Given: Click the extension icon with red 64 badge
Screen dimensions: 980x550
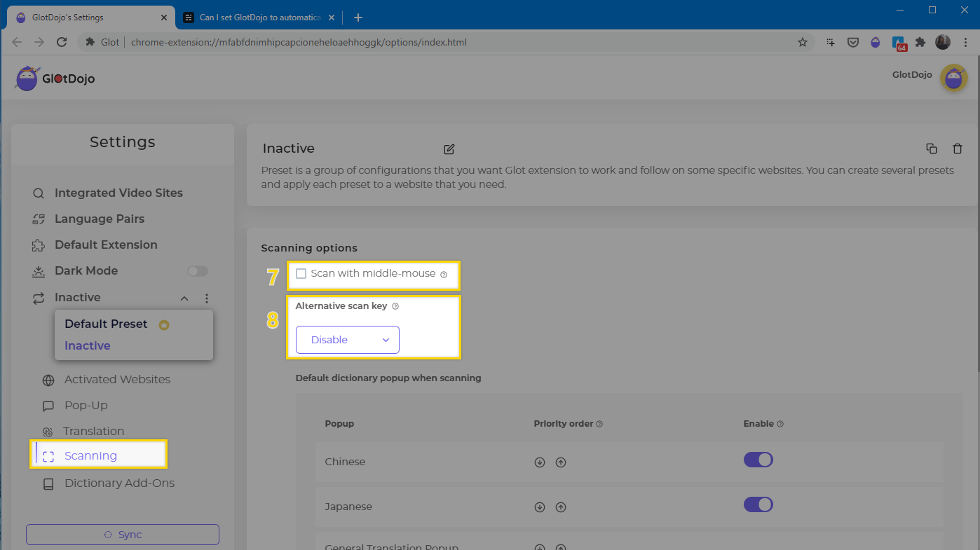Looking at the screenshot, I should click(x=899, y=43).
